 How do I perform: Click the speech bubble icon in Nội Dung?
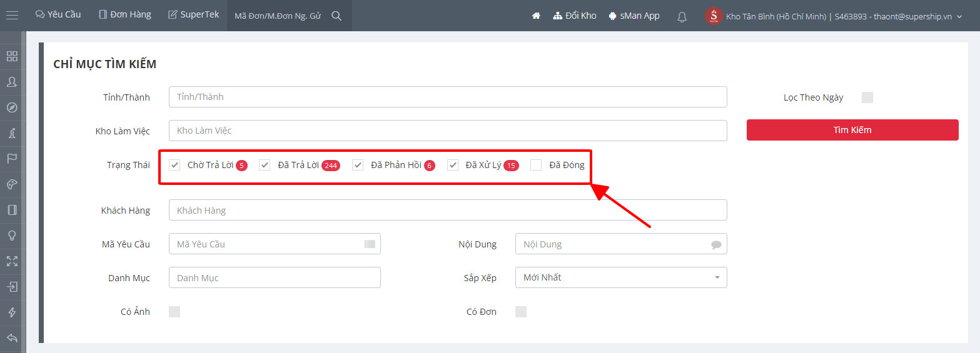tap(716, 245)
